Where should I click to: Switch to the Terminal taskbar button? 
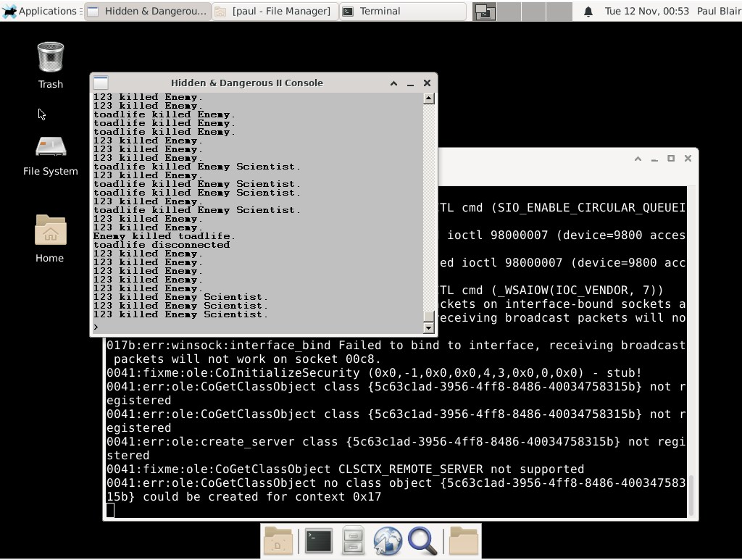pyautogui.click(x=402, y=12)
